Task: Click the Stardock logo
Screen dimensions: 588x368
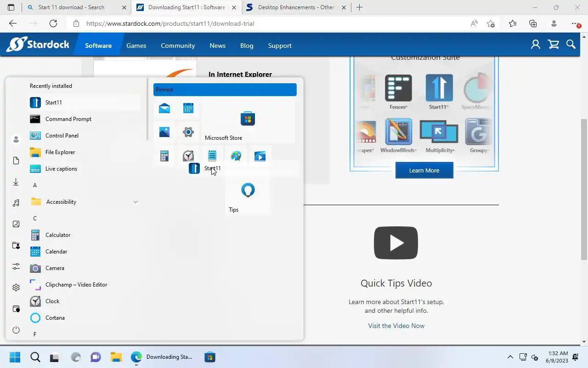Action: click(38, 45)
